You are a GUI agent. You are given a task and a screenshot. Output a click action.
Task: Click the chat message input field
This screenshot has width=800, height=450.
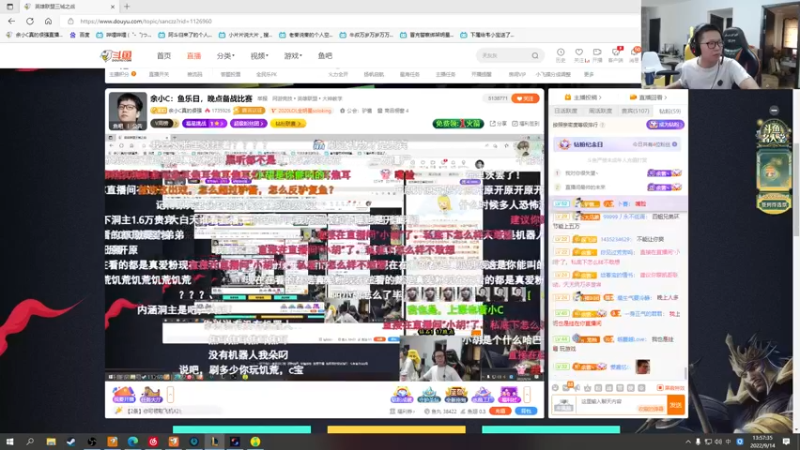click(x=620, y=405)
